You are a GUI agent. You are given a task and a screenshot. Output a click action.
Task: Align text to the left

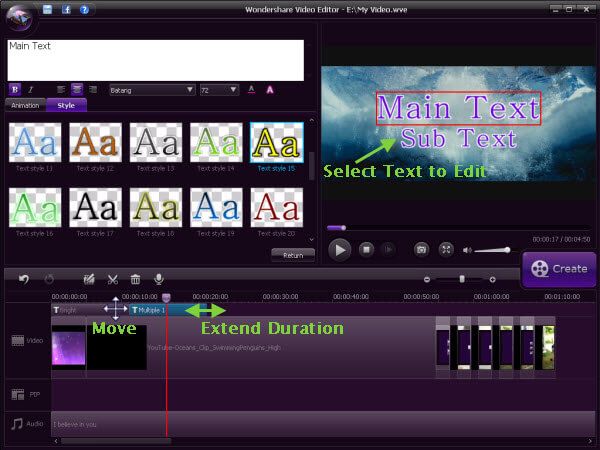(61, 90)
